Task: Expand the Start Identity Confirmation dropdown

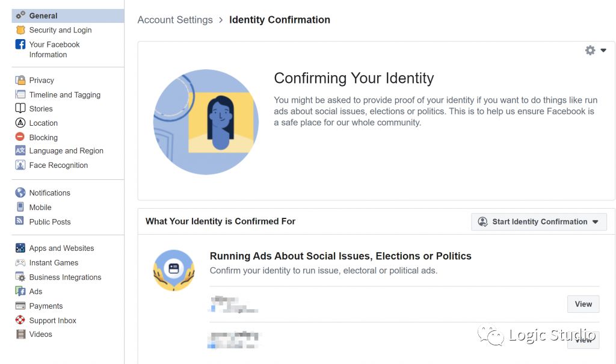Action: point(539,221)
